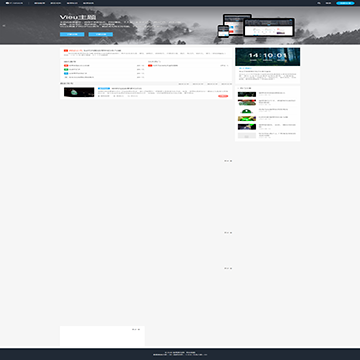Click the blue pill button in the top-right header
Image resolution: width=360 pixels, height=360 pixels.
(345, 3)
